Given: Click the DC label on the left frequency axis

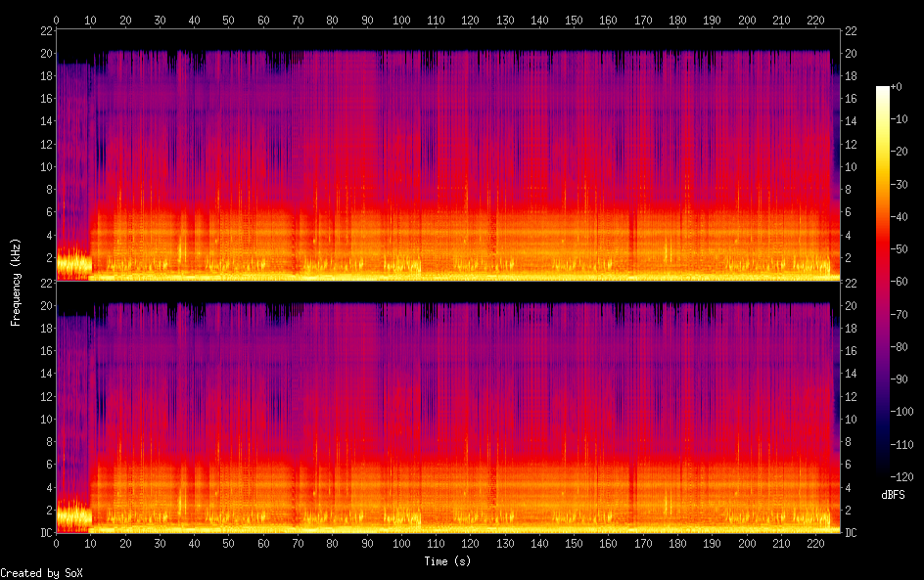Looking at the screenshot, I should point(43,533).
